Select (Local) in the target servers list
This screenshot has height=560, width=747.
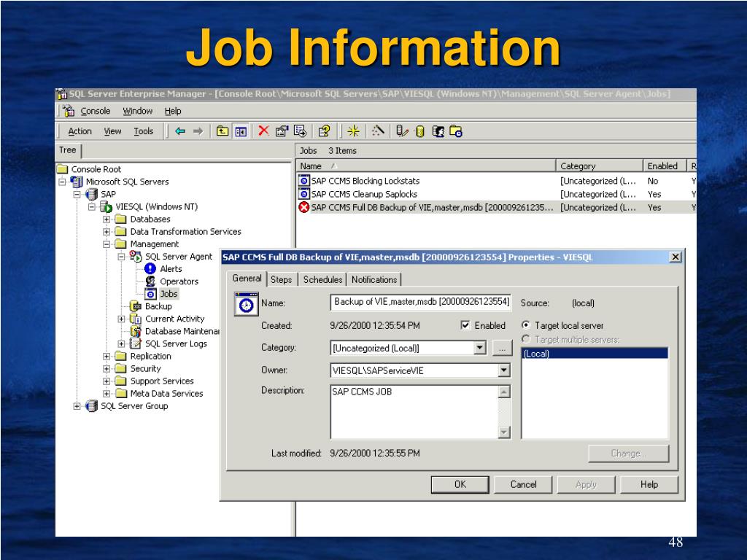(x=595, y=354)
